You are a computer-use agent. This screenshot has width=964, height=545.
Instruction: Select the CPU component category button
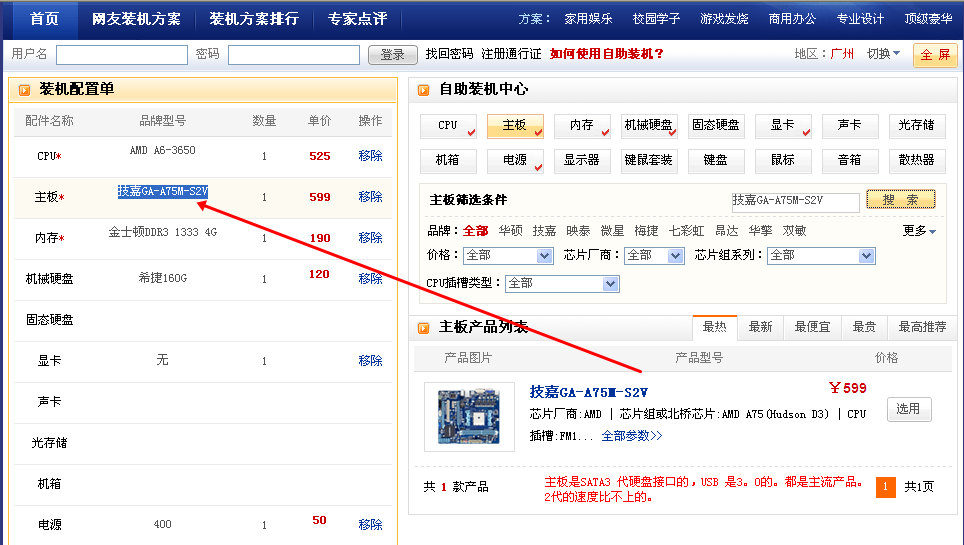[x=448, y=126]
